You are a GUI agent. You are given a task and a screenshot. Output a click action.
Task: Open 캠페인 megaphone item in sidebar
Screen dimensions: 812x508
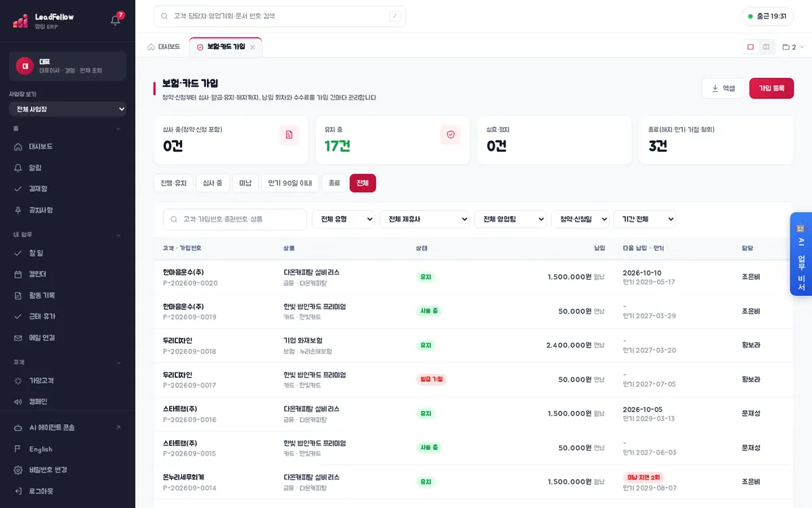pos(68,401)
